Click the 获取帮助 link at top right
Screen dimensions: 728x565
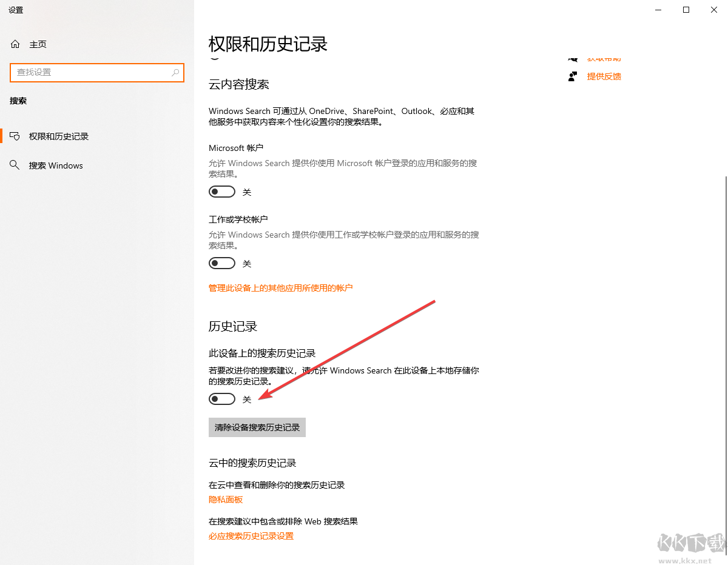[604, 58]
